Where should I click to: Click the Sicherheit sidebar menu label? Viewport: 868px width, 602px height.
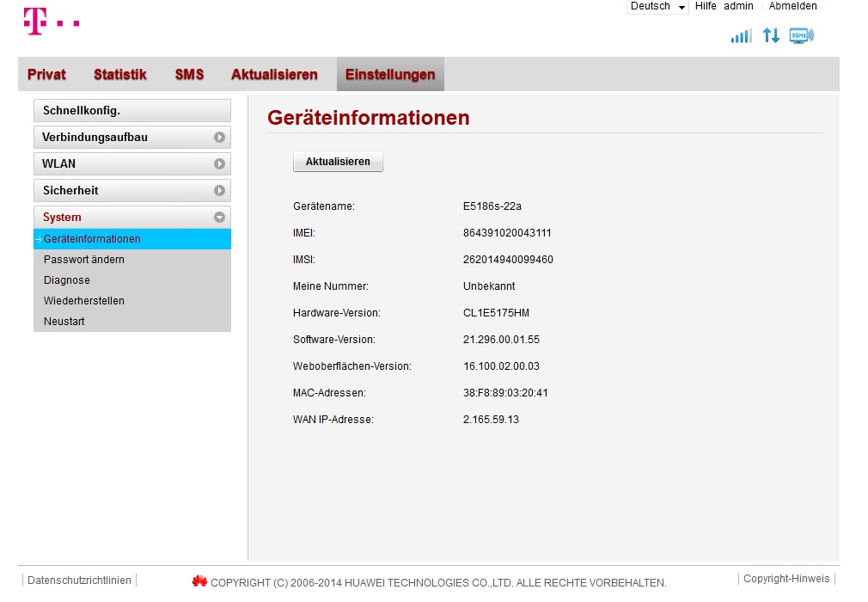[x=70, y=191]
